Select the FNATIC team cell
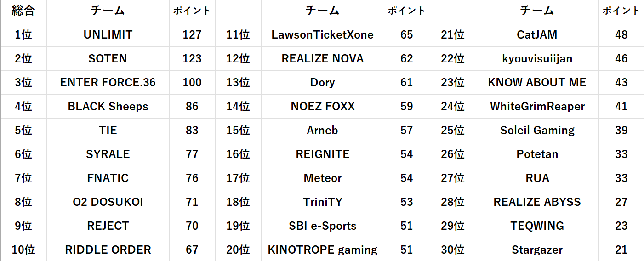 pos(108,178)
